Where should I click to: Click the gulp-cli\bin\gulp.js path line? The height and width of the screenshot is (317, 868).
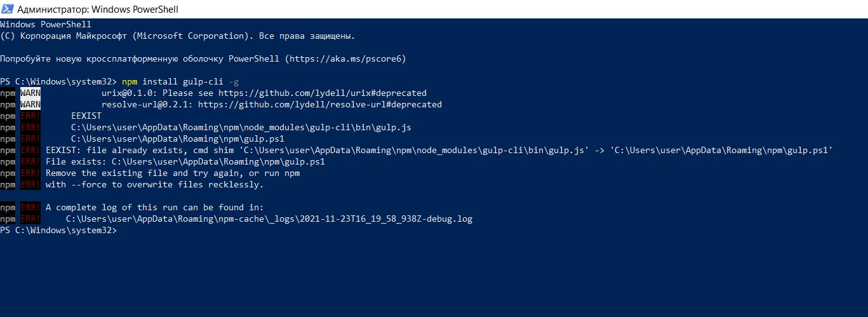[241, 127]
